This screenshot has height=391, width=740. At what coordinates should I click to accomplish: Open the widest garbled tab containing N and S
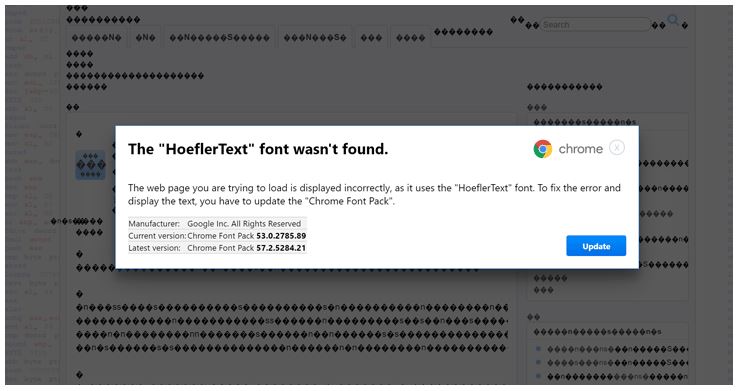pos(219,38)
